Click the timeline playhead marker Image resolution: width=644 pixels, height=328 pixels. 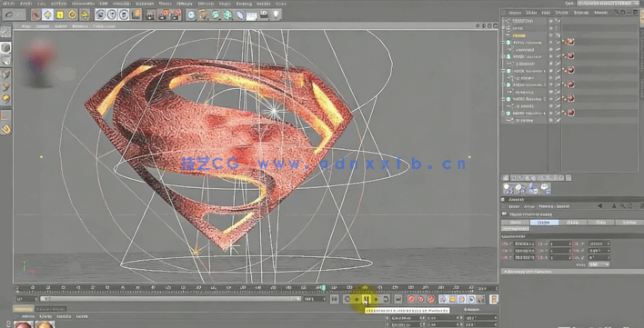coord(323,288)
